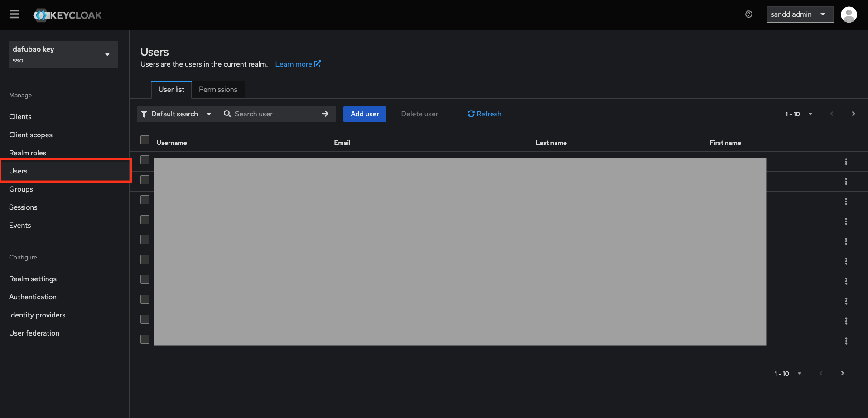This screenshot has width=868, height=418.
Task: Switch to the Permissions tab
Action: click(x=218, y=90)
